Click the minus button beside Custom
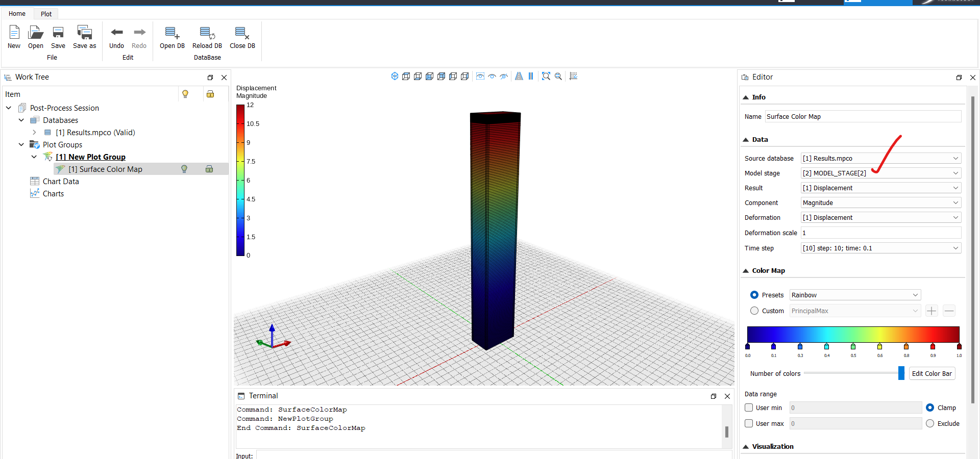 pos(949,311)
